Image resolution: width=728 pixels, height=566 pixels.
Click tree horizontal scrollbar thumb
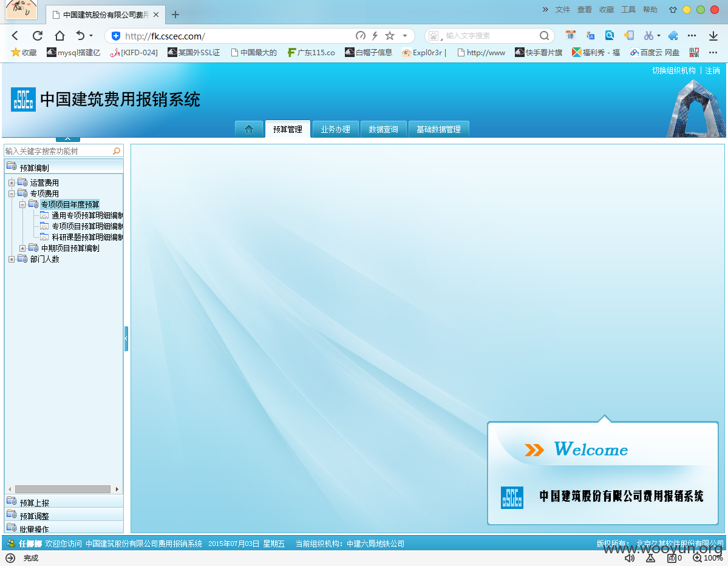[x=63, y=489]
